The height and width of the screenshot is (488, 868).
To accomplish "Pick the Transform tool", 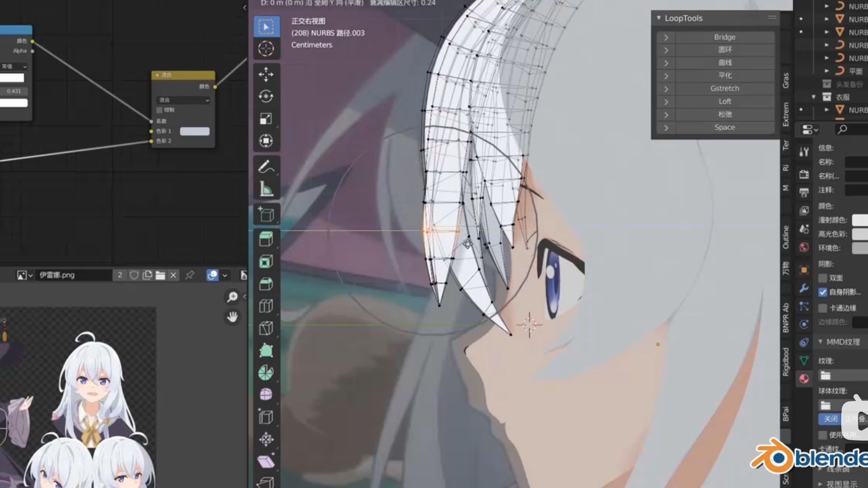I will pos(266,140).
